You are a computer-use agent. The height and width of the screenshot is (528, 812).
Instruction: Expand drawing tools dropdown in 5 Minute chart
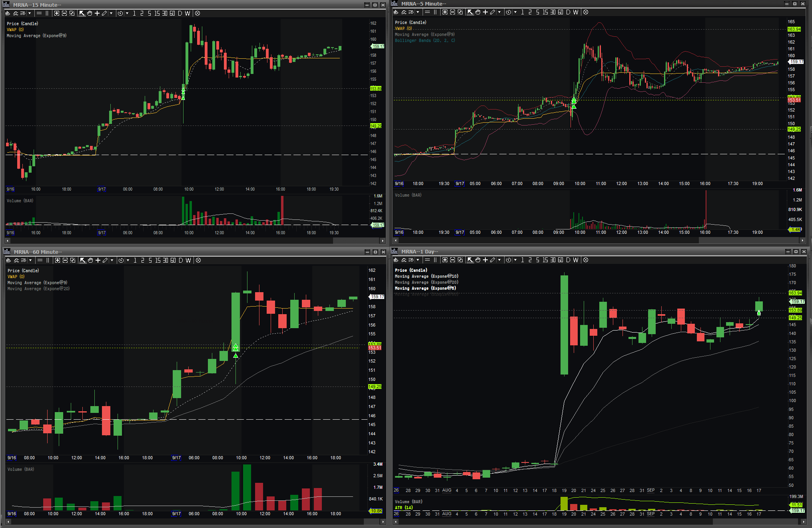(499, 12)
